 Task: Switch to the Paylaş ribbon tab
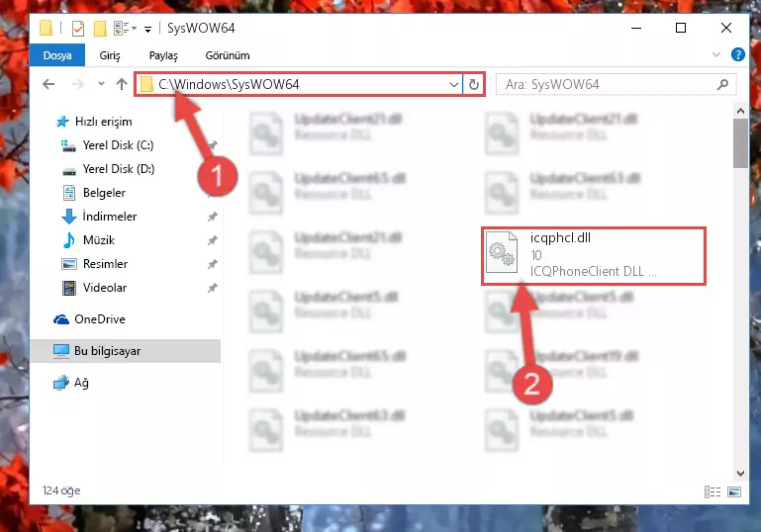click(163, 55)
